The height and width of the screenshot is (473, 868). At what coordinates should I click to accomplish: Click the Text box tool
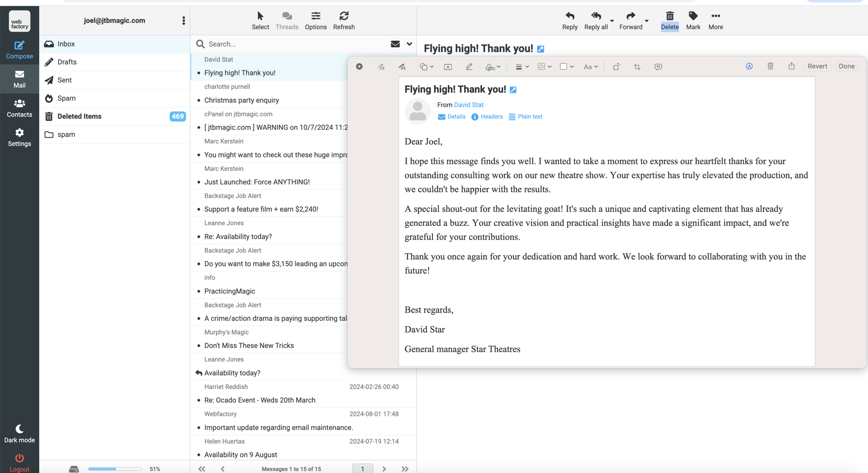[448, 67]
